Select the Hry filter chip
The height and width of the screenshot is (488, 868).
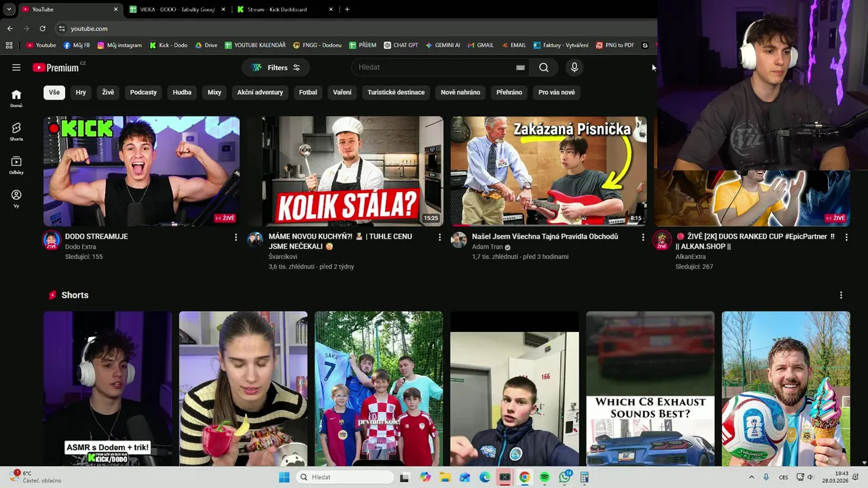coord(81,92)
